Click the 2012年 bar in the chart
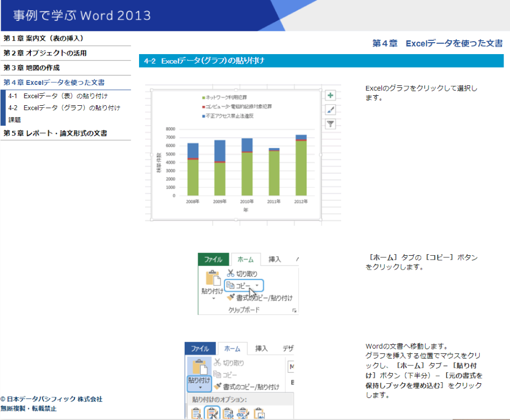This screenshot has width=510, height=420. 301,165
